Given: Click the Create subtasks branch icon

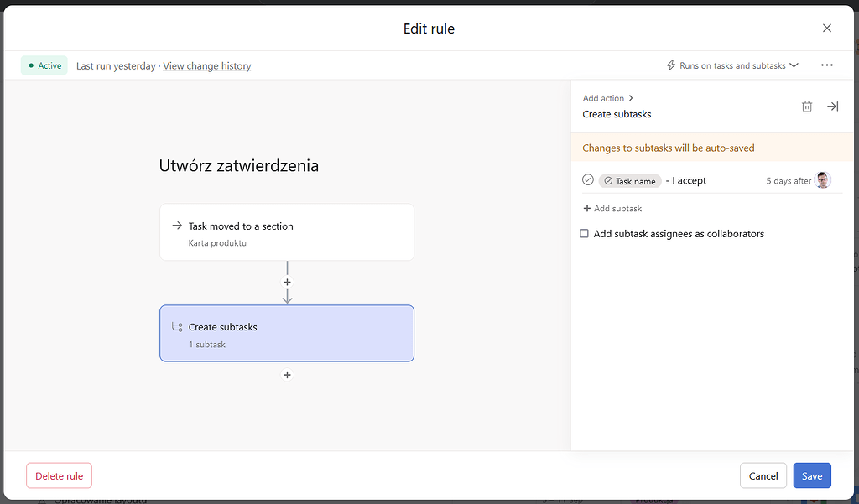Looking at the screenshot, I should (x=177, y=327).
